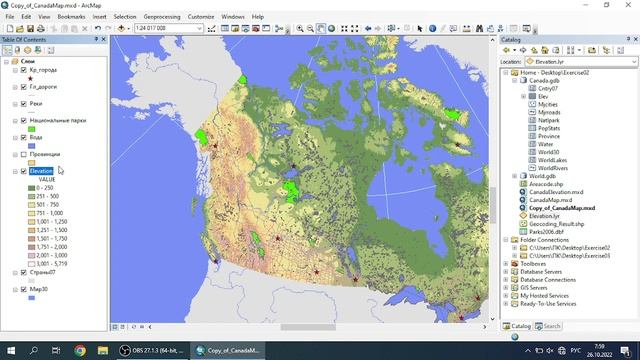This screenshot has width=640, height=360.
Task: Click List By Drawing Order icon
Action: tap(7, 50)
